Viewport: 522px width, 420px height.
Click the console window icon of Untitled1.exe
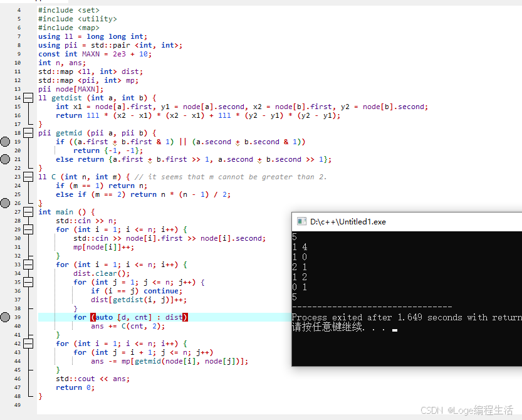tap(301, 221)
